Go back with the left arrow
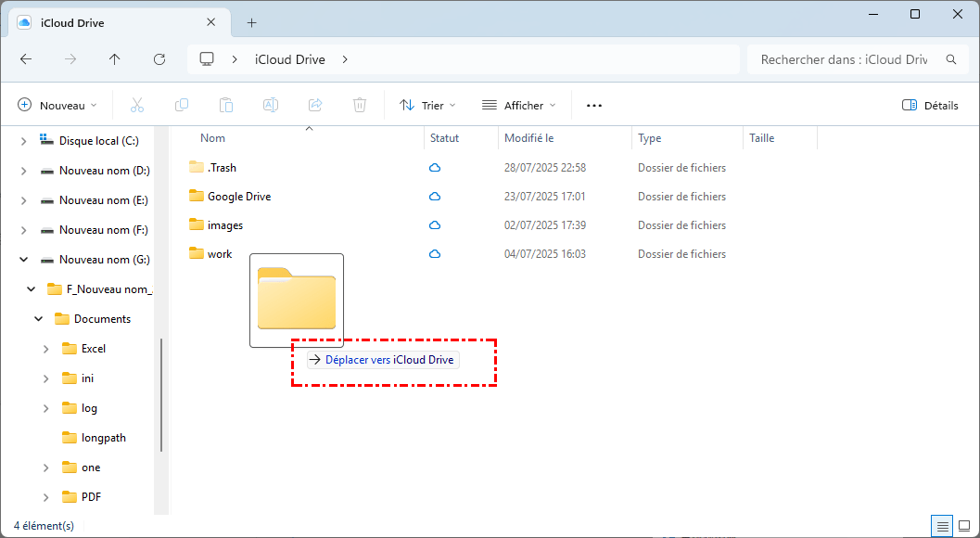The image size is (980, 538). 26,59
